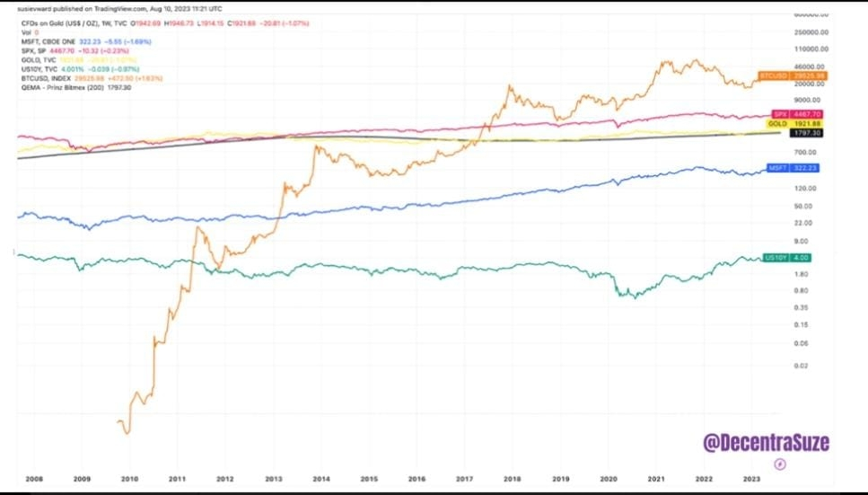Select the orange BTCUSD price label

pyautogui.click(x=793, y=75)
